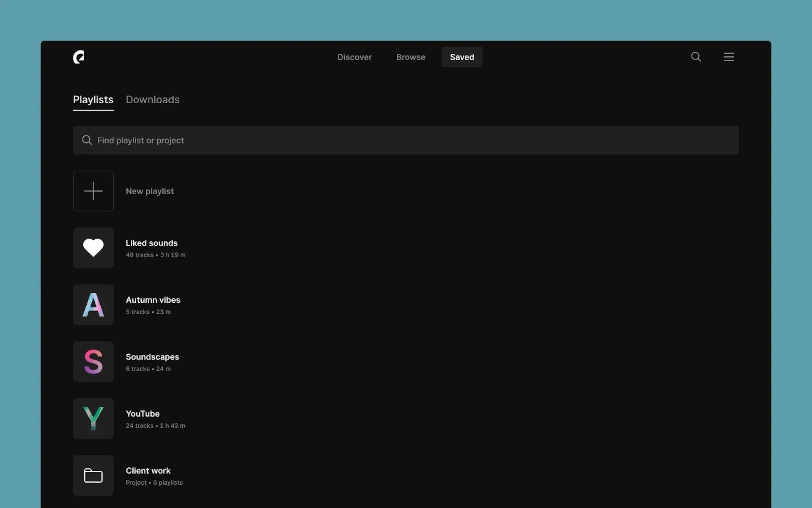Select the Playlists tab
The width and height of the screenshot is (812, 508).
pos(93,99)
